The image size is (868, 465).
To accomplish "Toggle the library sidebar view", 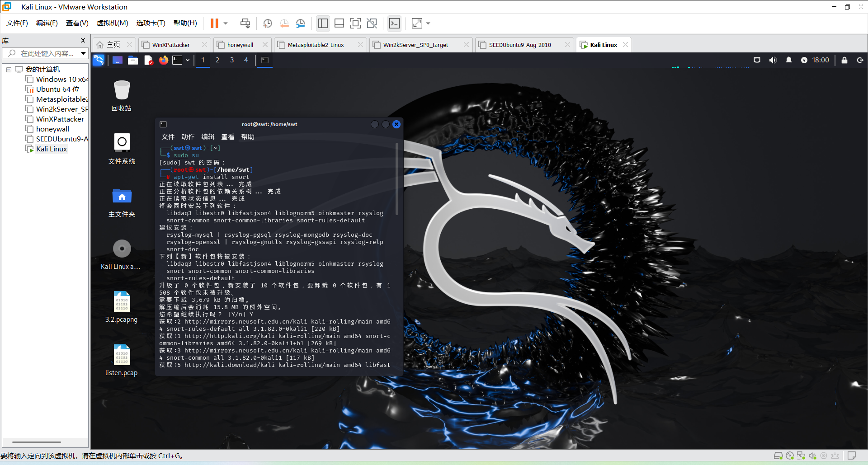I will [x=323, y=23].
